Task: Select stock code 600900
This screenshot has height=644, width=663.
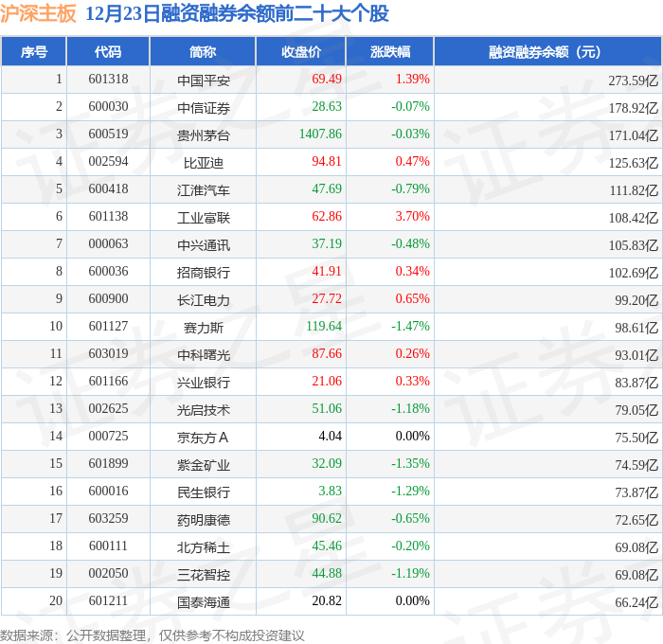Action: click(108, 299)
